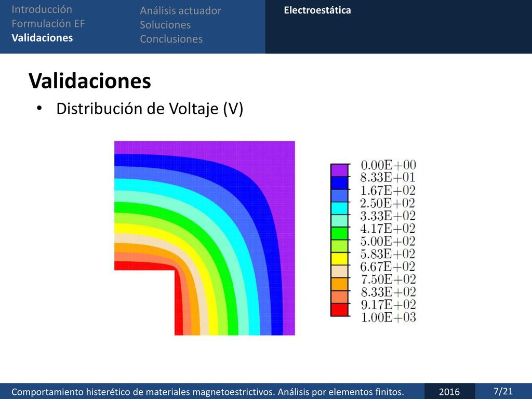Click the legend value 5.00E+02

[388, 241]
